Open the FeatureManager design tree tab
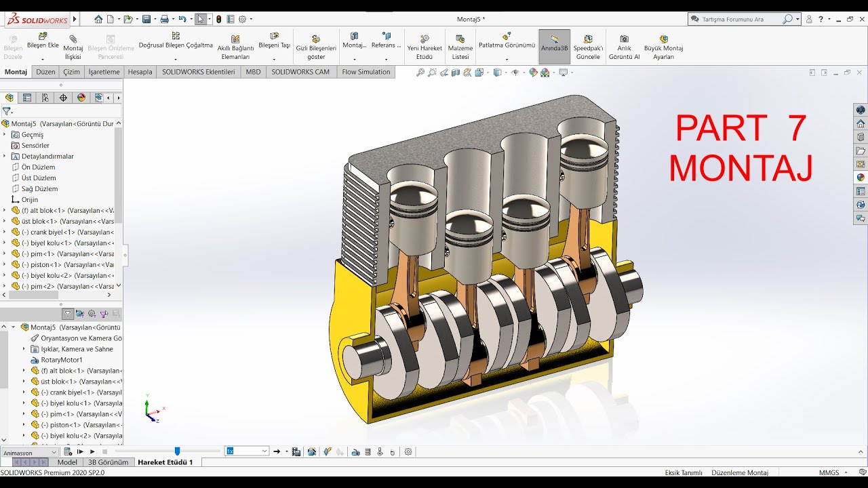The width and height of the screenshot is (868, 488). 9,98
